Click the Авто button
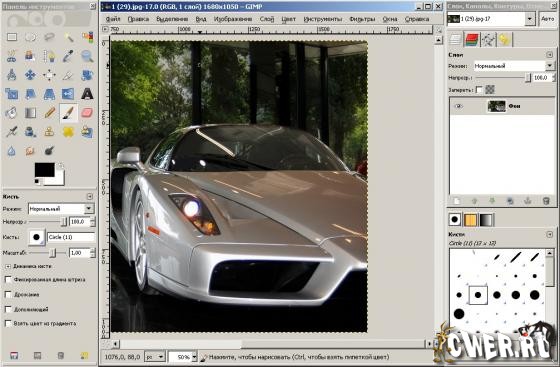This screenshot has height=367, width=560. 548,19
